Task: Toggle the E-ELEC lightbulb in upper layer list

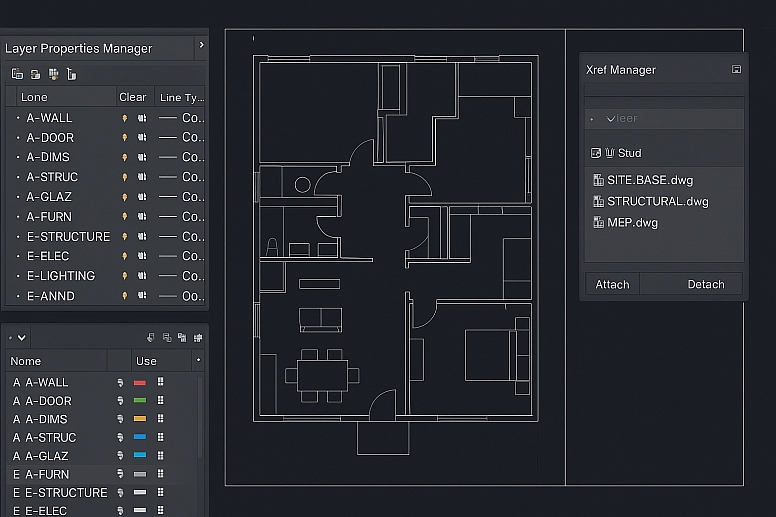Action: 125,256
